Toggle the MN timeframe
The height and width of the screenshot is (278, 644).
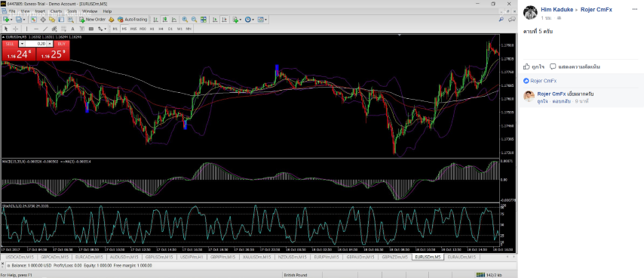189,29
